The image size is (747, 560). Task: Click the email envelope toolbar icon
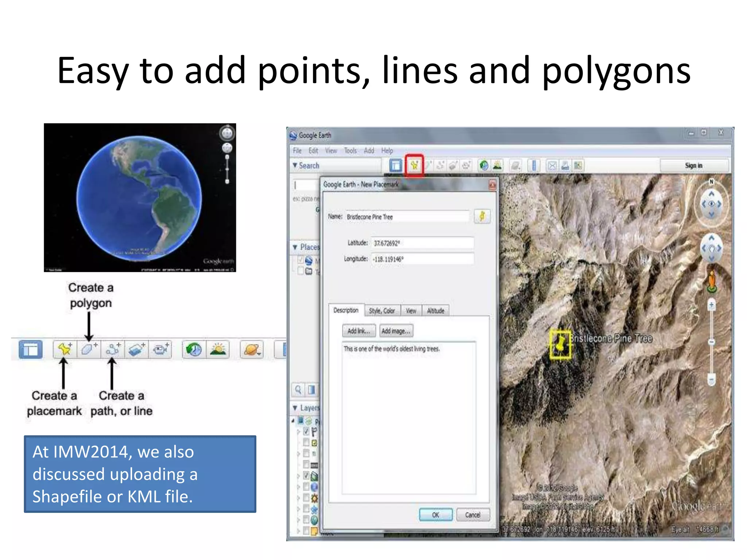pyautogui.click(x=552, y=166)
